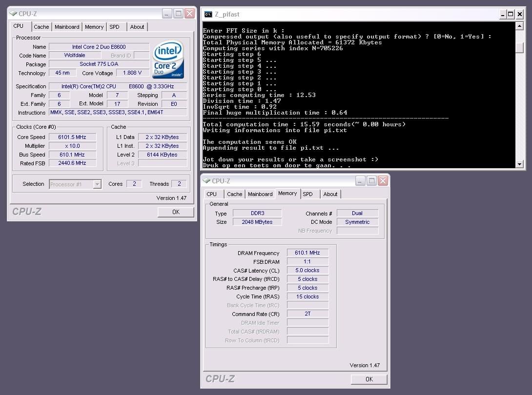Image resolution: width=532 pixels, height=395 pixels.
Task: Click the Wolfdale code name field
Action: click(x=74, y=55)
